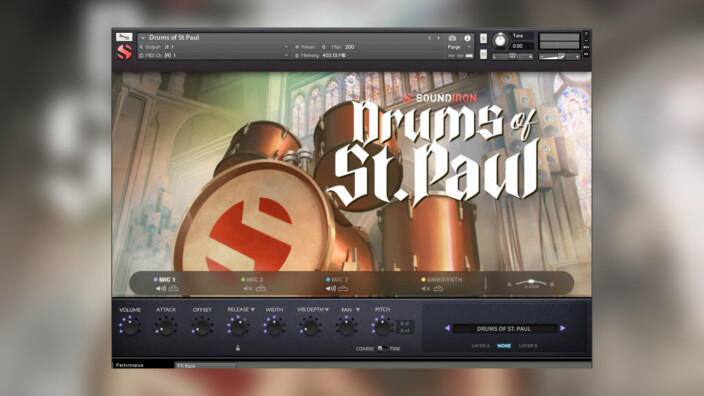This screenshot has height=396, width=704.
Task: Toggle mute M button in header
Action: tap(483, 54)
